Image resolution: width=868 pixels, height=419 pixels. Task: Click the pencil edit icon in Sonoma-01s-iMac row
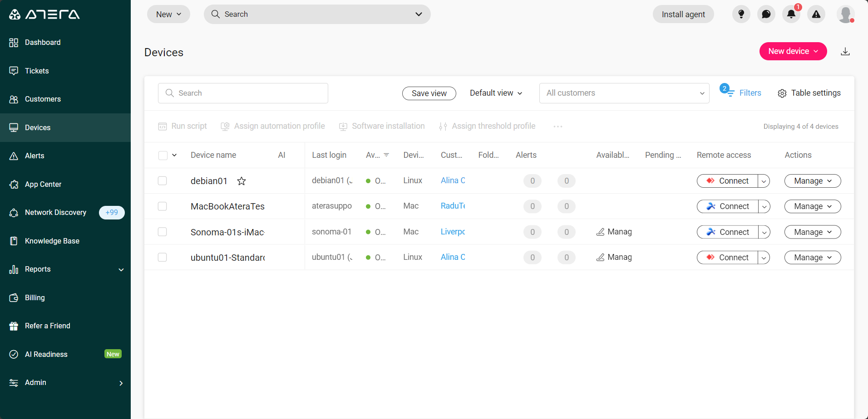pos(600,232)
